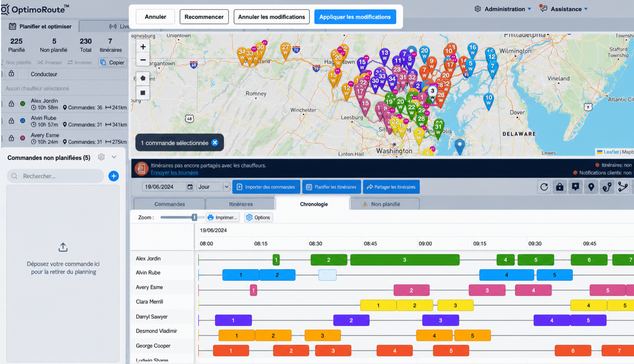634x364 pixels.
Task: Click Partager les itinéraires button
Action: tap(391, 187)
